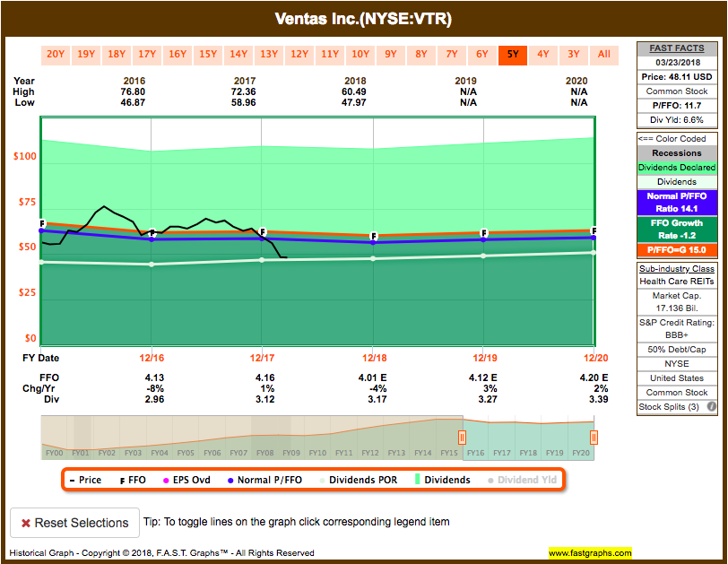This screenshot has width=728, height=564.
Task: Open the 4Y range tab
Action: coord(543,55)
